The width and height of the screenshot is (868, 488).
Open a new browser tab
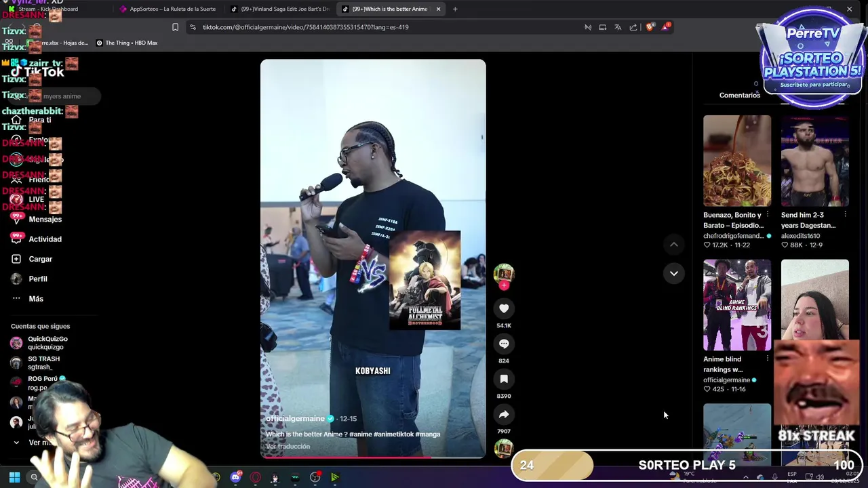coord(455,9)
